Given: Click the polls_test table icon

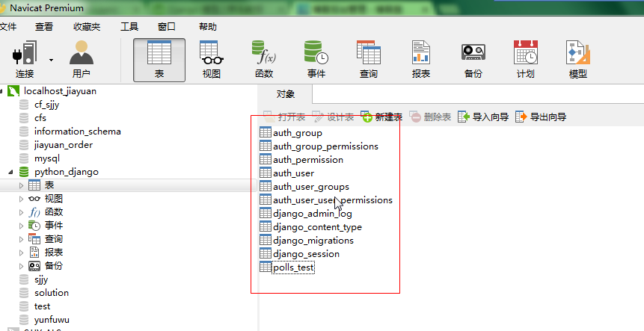Looking at the screenshot, I should [266, 267].
